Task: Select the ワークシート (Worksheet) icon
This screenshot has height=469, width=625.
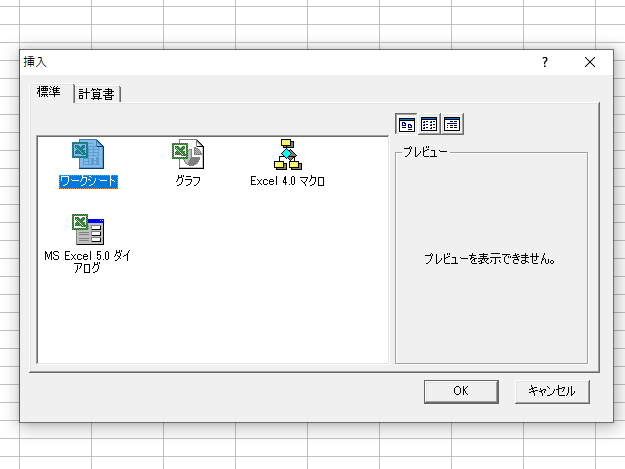Action: 88,154
